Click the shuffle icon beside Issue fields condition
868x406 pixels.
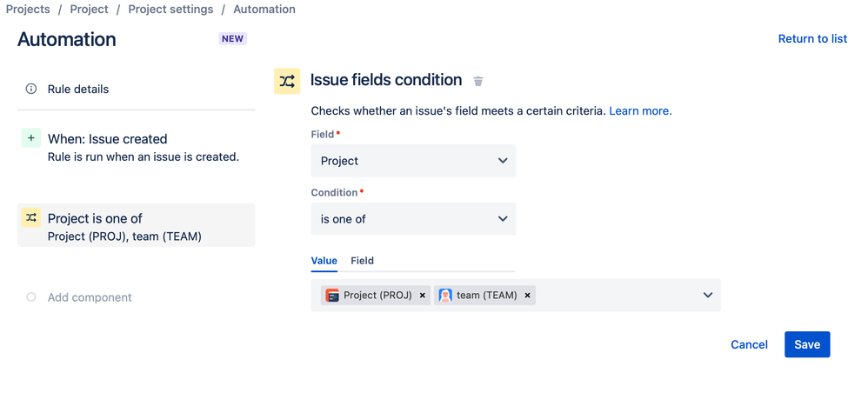point(287,81)
